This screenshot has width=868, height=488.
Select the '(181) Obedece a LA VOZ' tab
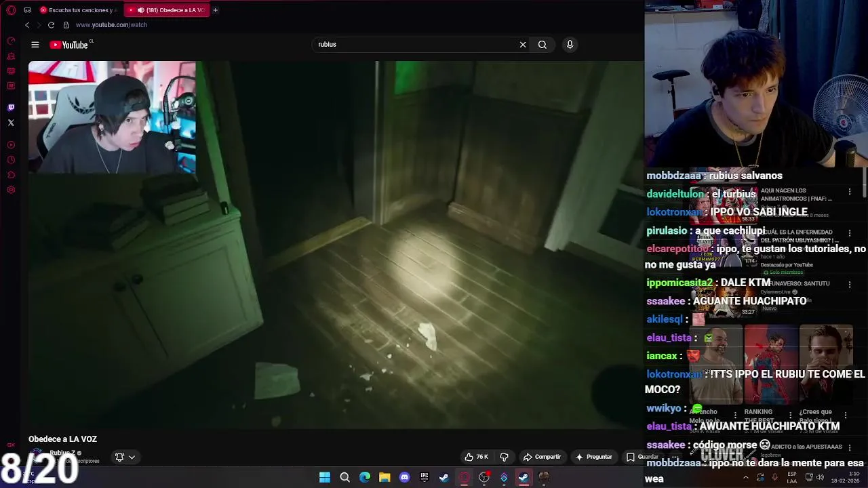pyautogui.click(x=166, y=10)
